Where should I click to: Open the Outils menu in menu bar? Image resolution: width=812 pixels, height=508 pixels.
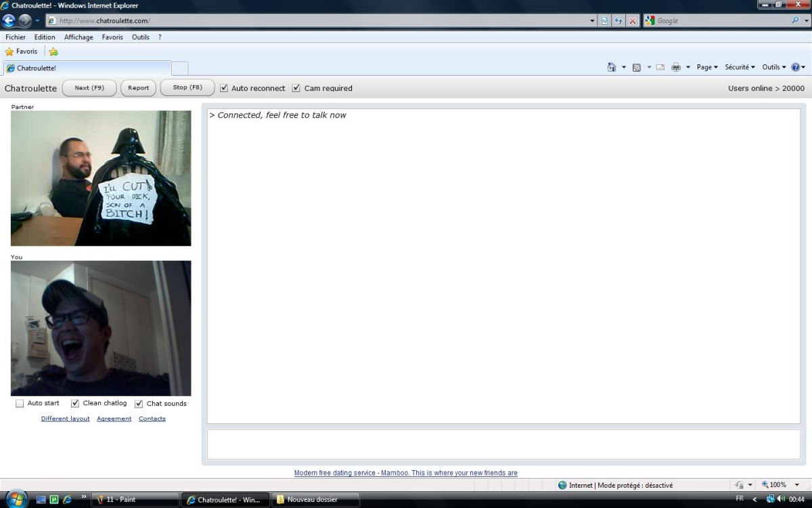pos(141,37)
